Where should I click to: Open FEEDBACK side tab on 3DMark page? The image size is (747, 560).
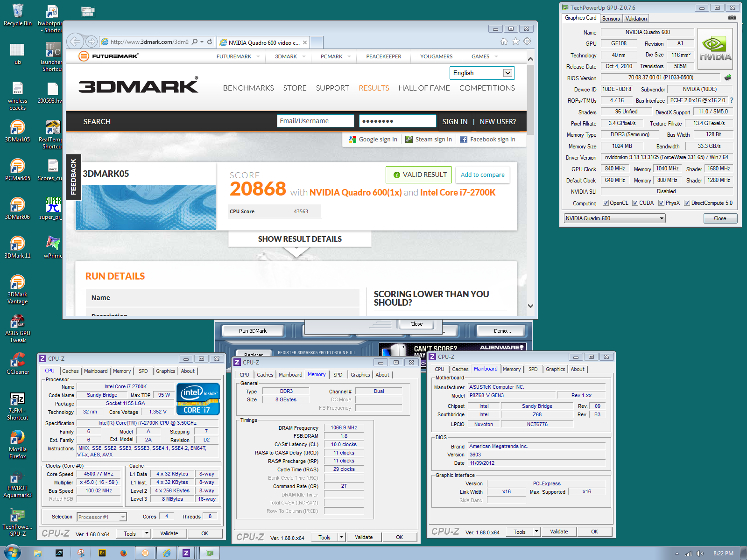coord(73,177)
